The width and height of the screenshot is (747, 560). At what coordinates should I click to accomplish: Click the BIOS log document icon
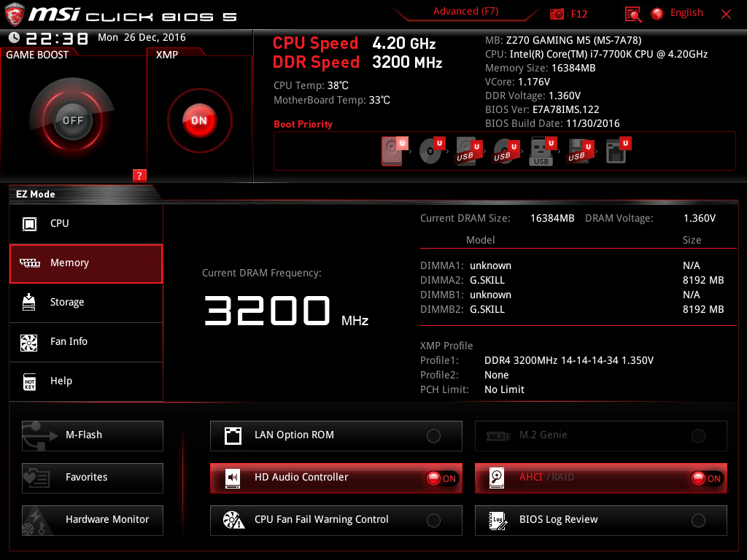498,521
